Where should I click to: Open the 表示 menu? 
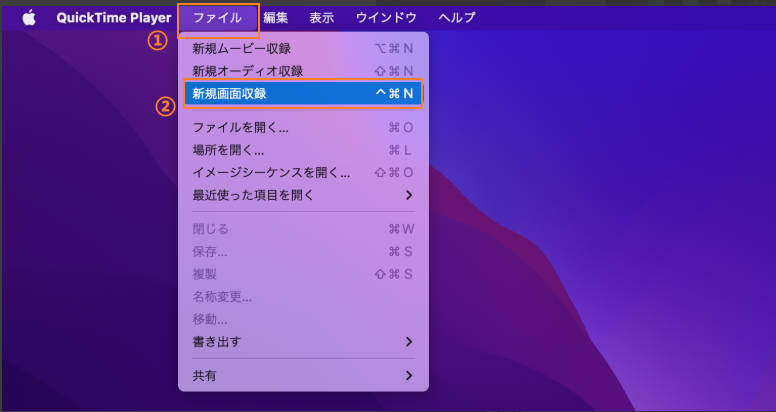pos(322,18)
